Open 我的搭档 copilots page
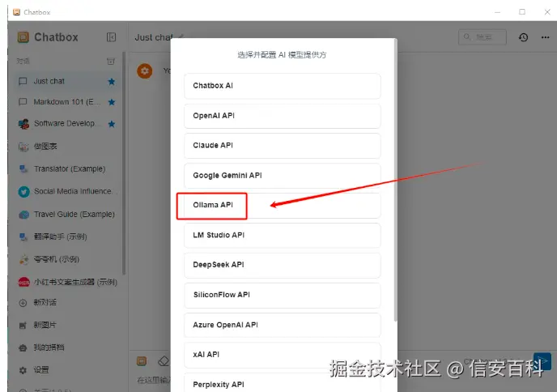557x392 pixels. pos(66,347)
